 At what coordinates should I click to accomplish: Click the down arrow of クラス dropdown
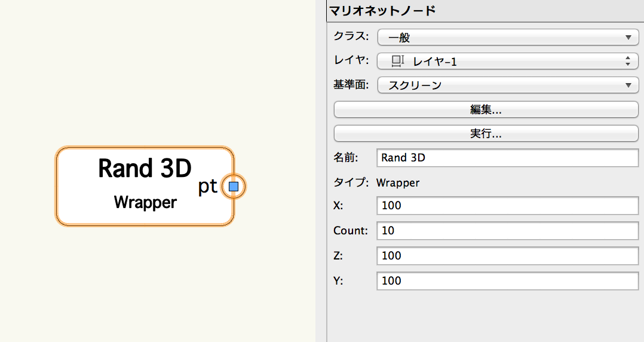pos(628,38)
